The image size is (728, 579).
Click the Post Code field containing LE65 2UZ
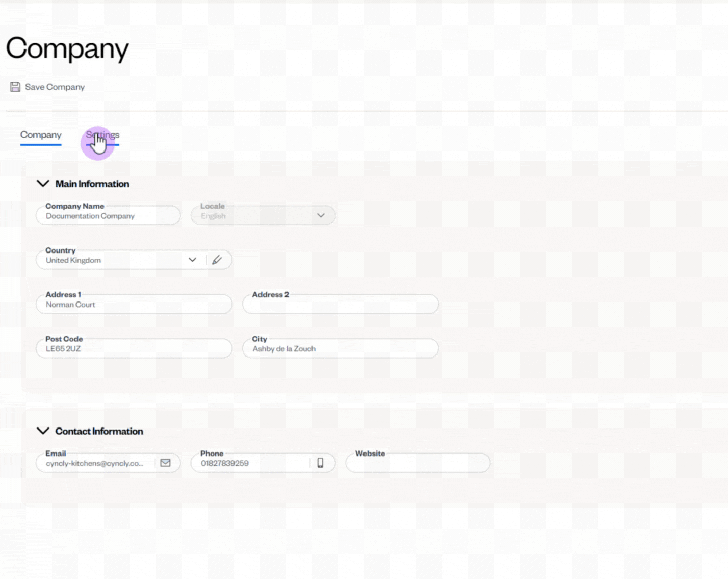(134, 348)
